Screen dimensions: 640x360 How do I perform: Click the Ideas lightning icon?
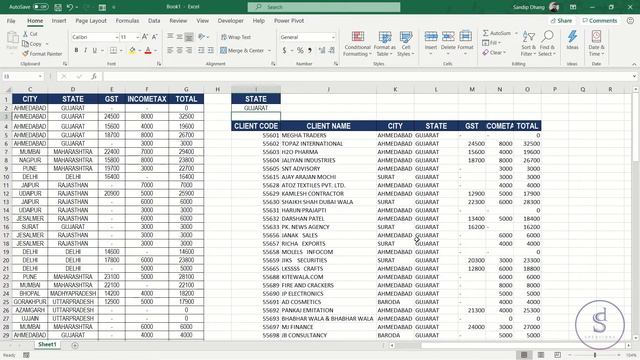(x=572, y=37)
